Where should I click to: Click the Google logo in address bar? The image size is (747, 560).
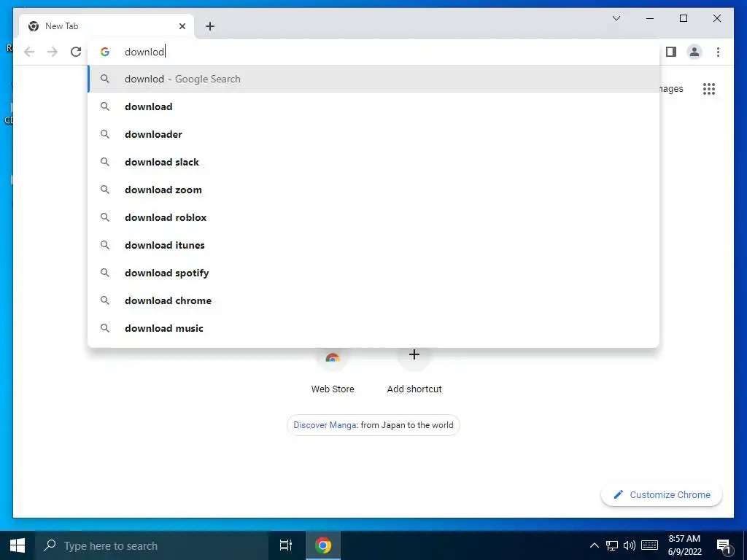point(105,52)
